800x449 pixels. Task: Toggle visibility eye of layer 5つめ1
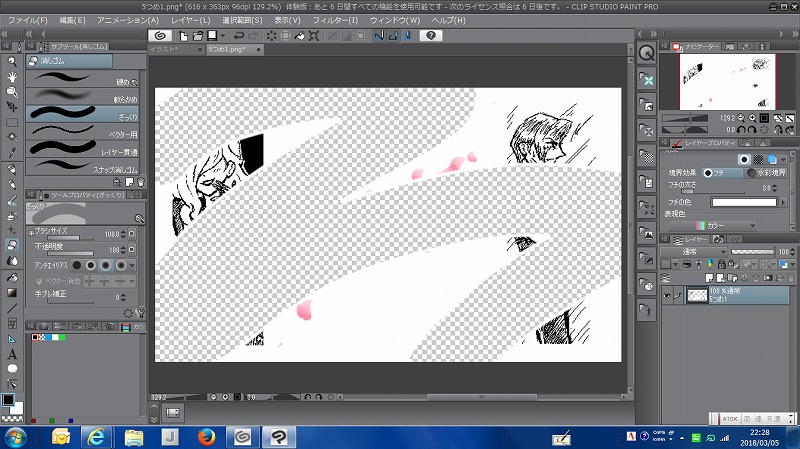(x=667, y=296)
